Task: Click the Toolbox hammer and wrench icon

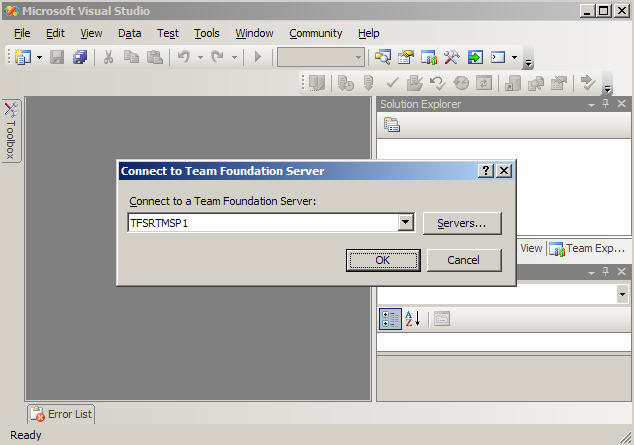Action: click(x=452, y=57)
